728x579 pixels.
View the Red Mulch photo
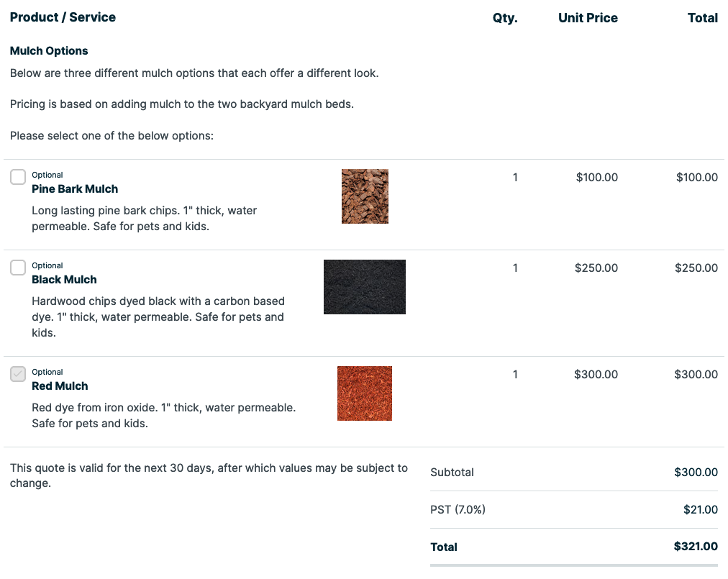[x=364, y=393]
